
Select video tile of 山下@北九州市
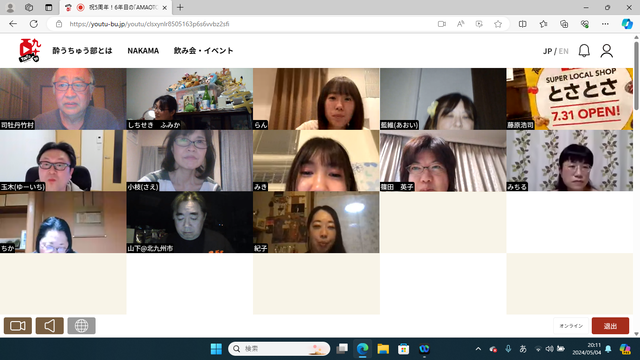point(189,222)
